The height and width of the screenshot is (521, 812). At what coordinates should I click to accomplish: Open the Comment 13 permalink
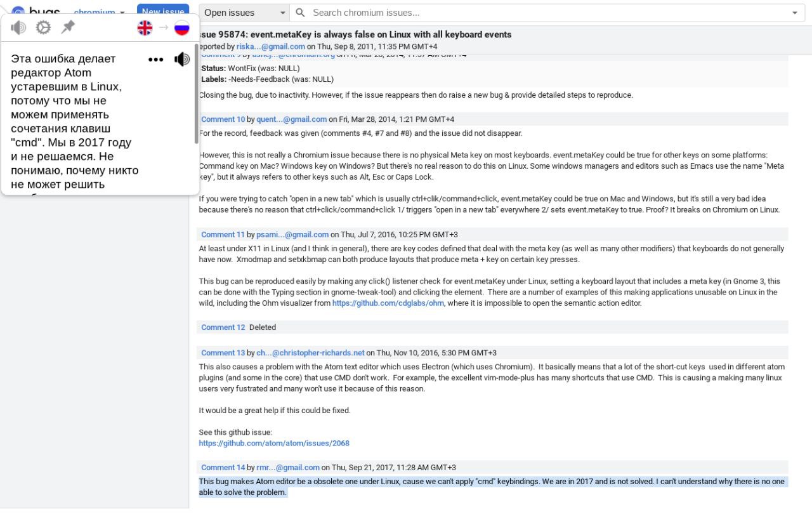pyautogui.click(x=223, y=353)
